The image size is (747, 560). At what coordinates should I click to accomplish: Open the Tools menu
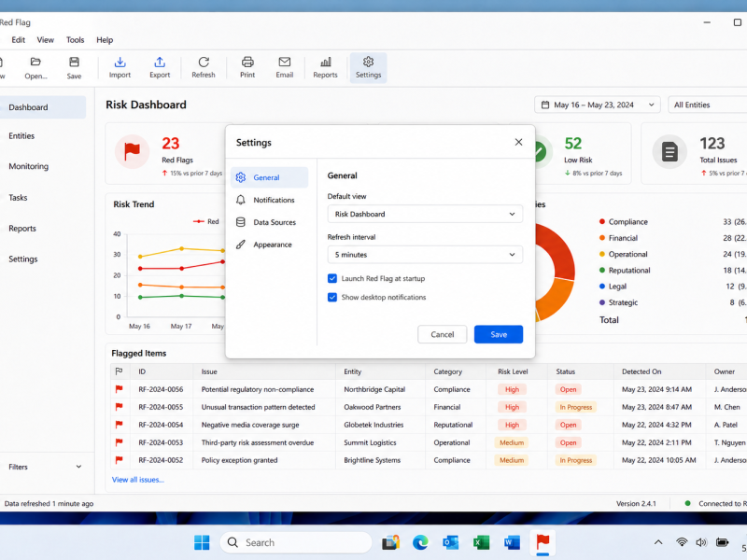pos(75,40)
